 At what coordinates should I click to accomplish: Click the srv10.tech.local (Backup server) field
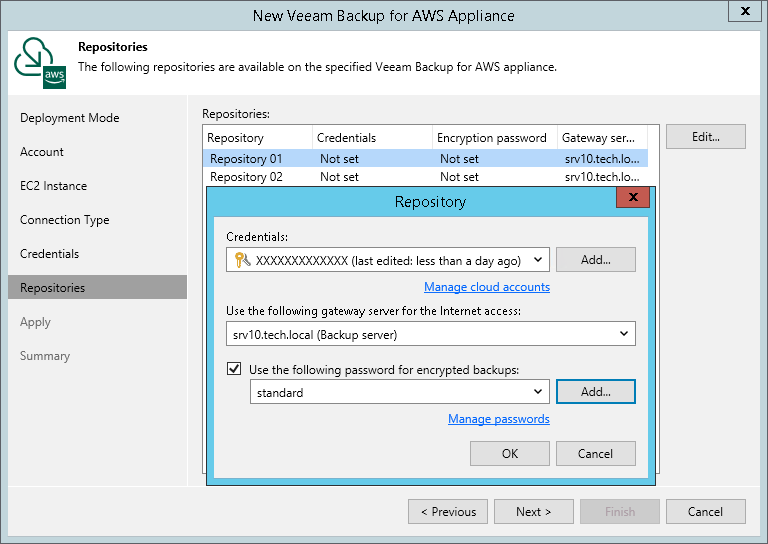(x=431, y=334)
